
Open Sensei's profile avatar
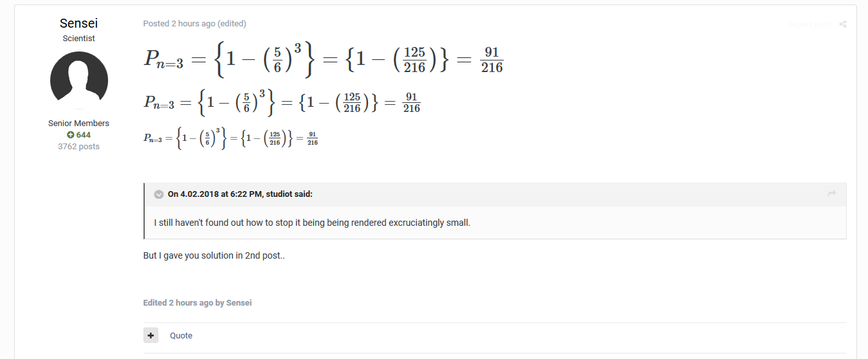tap(79, 80)
